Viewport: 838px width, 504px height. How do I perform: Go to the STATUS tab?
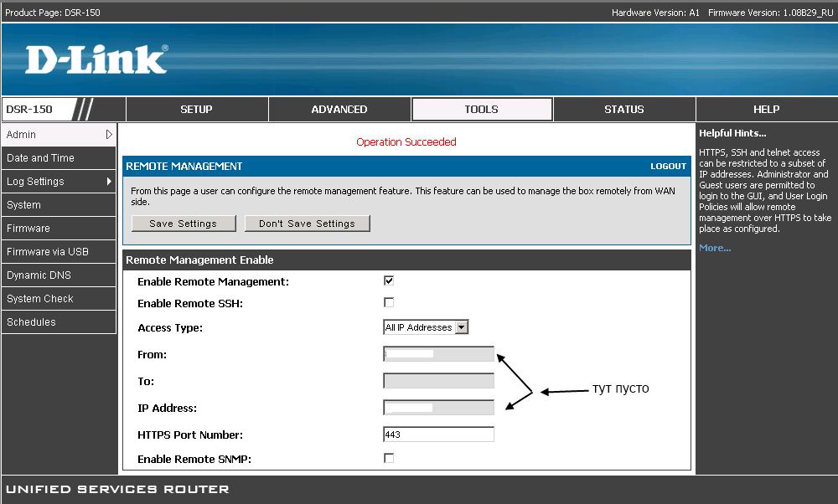pos(624,109)
